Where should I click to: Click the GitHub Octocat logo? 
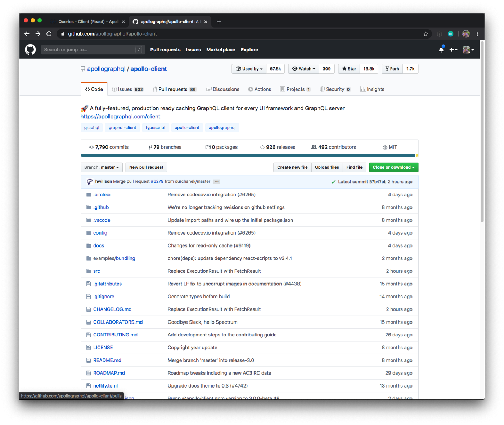[30, 50]
